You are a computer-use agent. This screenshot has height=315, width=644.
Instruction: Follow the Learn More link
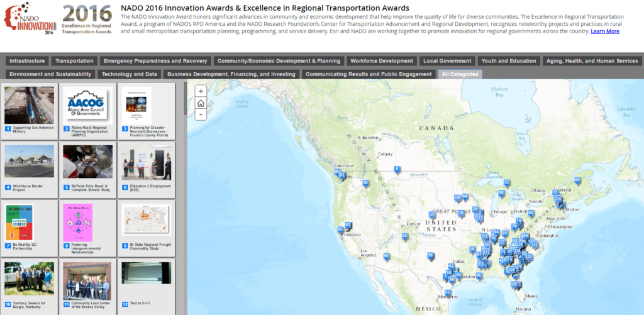[605, 31]
